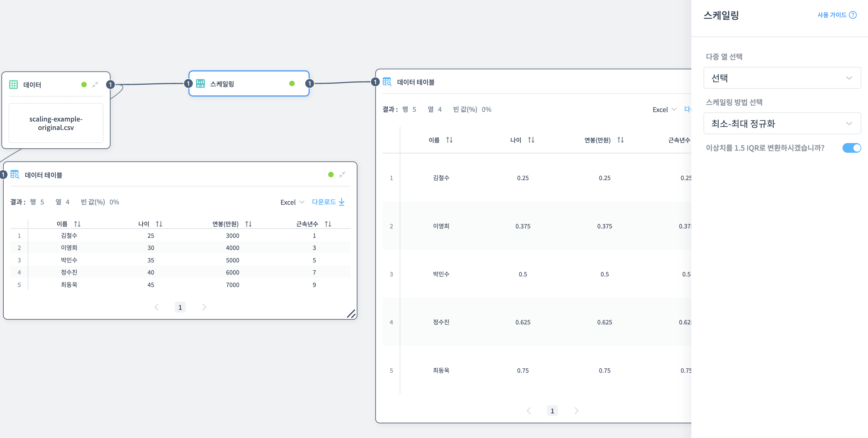Viewport: 868px width, 438px height.
Task: Select the scaling-example-original.csv file box
Action: pos(56,123)
